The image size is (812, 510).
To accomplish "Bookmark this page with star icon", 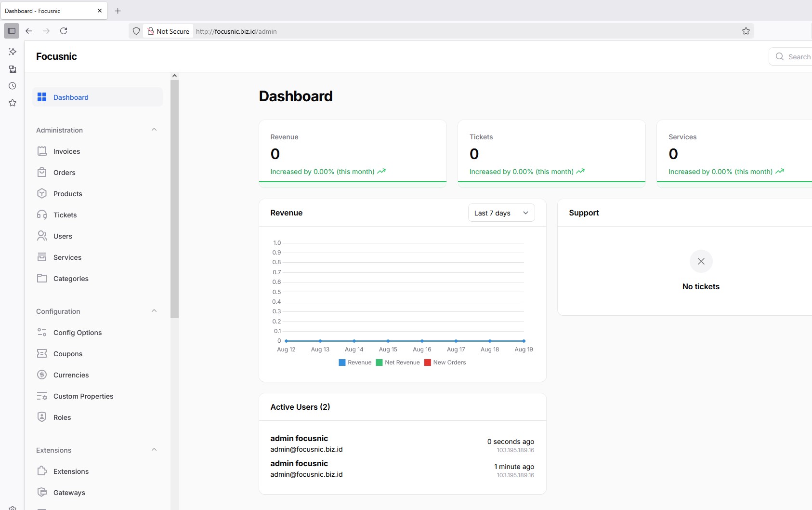I will 746,31.
